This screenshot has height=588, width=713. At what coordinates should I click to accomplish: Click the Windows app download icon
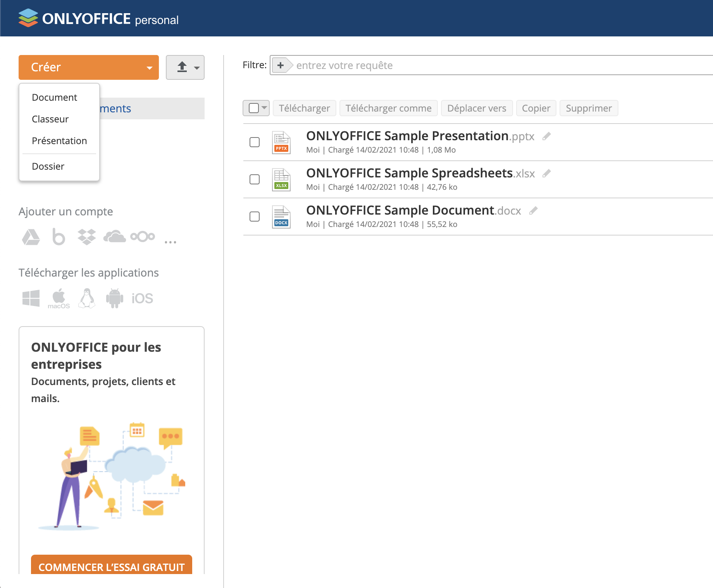pos(31,298)
